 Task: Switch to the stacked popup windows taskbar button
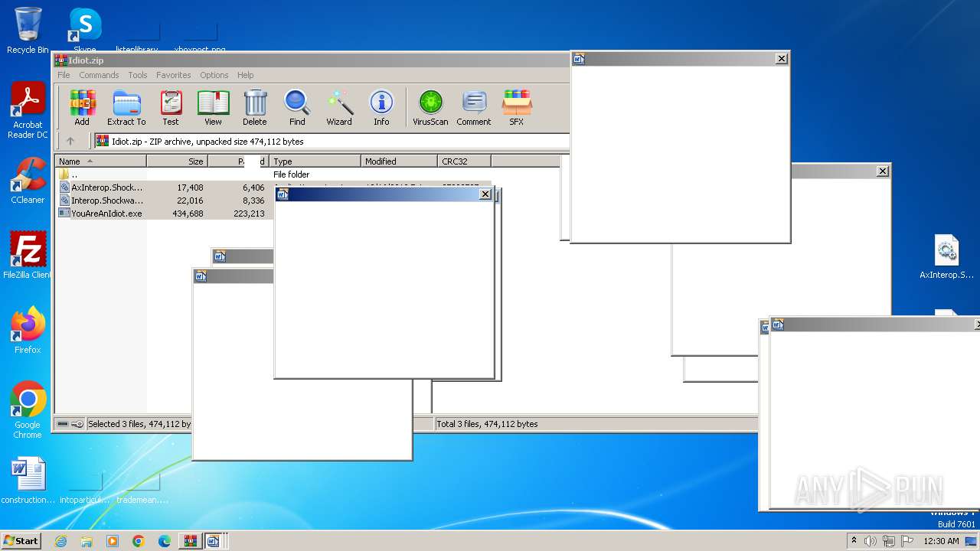coord(214,541)
